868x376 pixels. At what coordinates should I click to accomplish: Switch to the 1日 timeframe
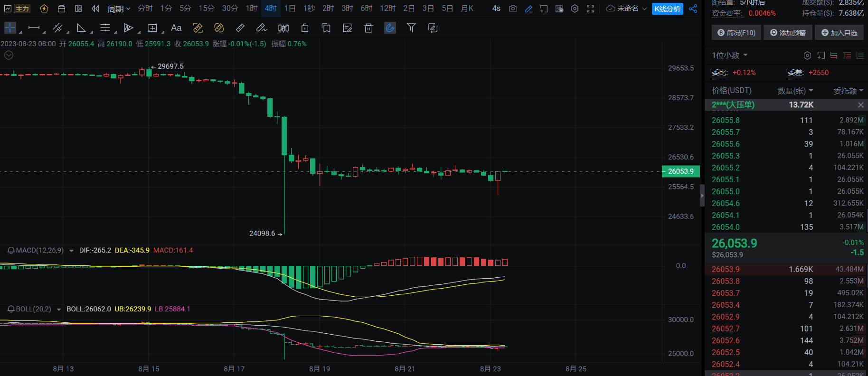coord(290,9)
